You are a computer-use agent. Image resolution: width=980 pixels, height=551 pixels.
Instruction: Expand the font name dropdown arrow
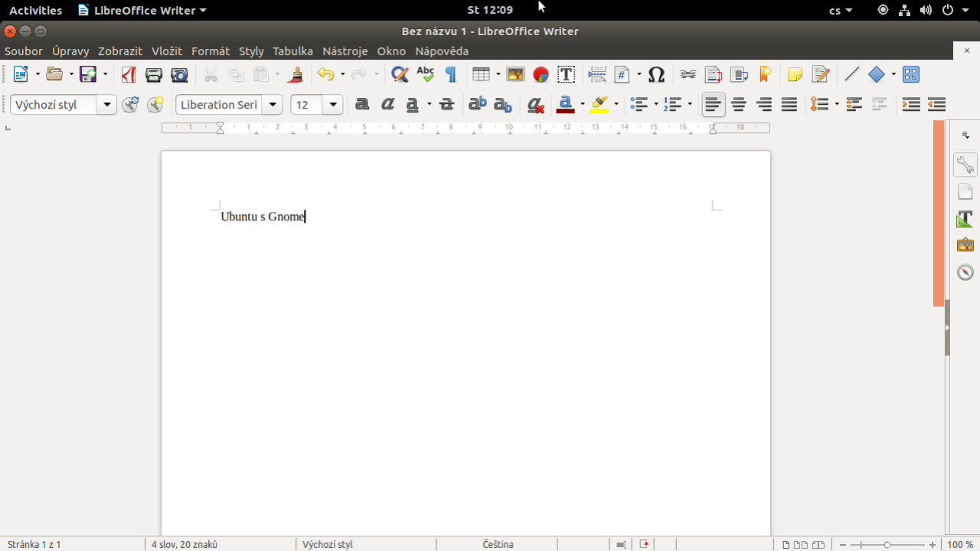pyautogui.click(x=272, y=105)
